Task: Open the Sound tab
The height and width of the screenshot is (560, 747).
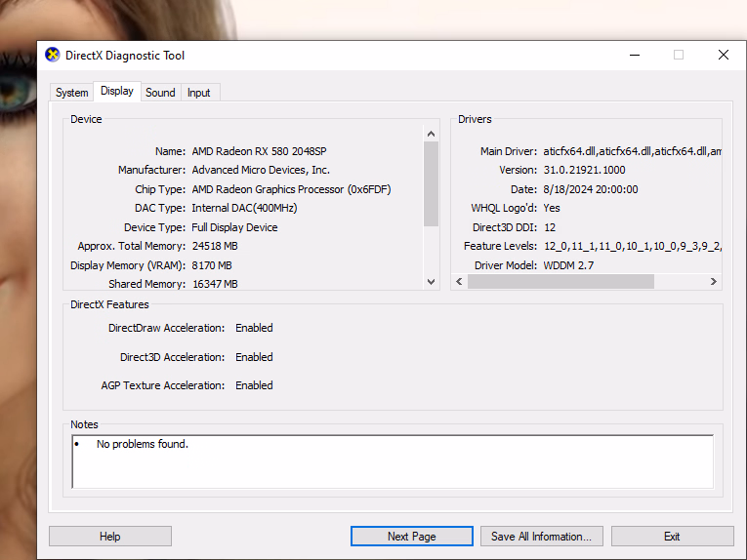Action: pyautogui.click(x=160, y=93)
